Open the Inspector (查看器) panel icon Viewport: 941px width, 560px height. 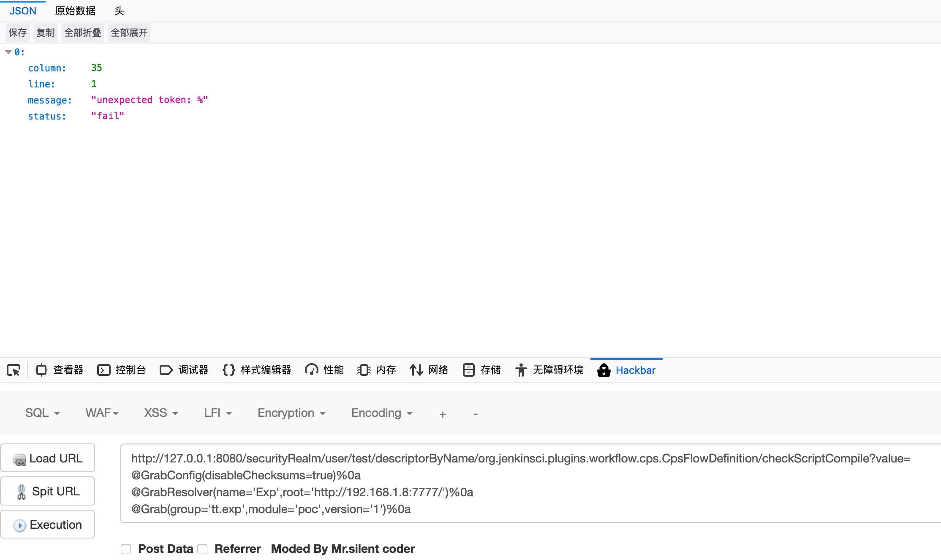[41, 370]
